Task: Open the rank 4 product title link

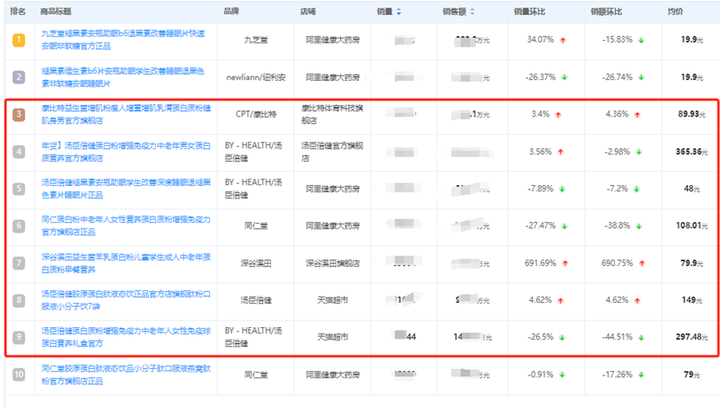Action: [126, 151]
